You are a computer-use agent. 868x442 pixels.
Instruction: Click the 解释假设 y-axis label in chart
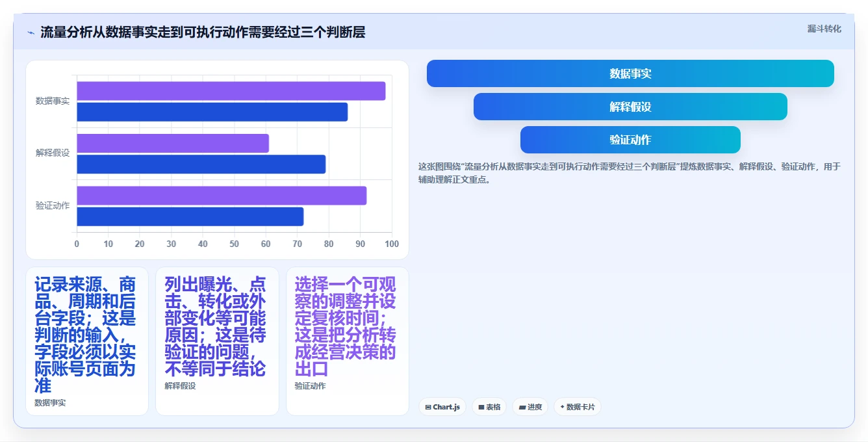pyautogui.click(x=53, y=153)
